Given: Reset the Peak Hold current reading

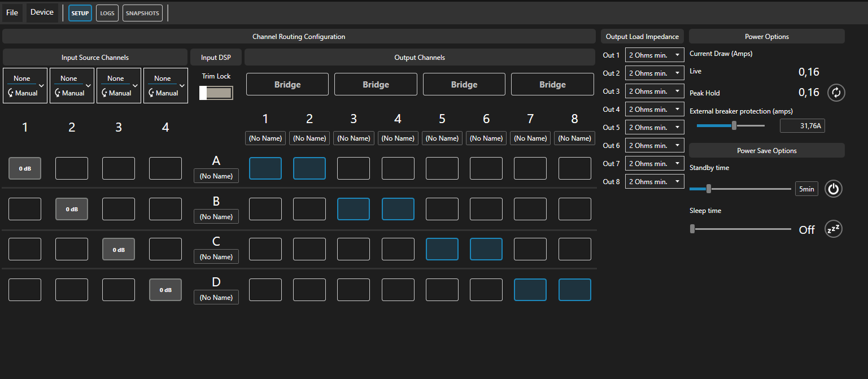Looking at the screenshot, I should pos(836,93).
